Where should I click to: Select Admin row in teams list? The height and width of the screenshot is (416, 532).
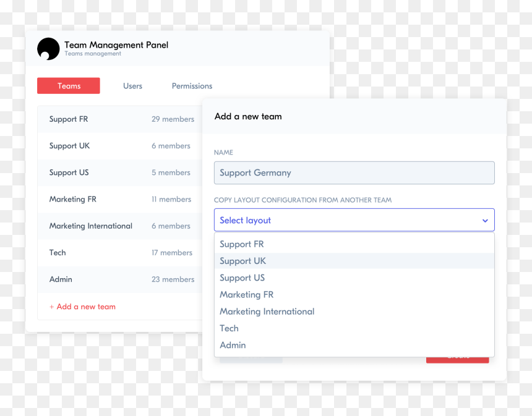click(x=120, y=279)
